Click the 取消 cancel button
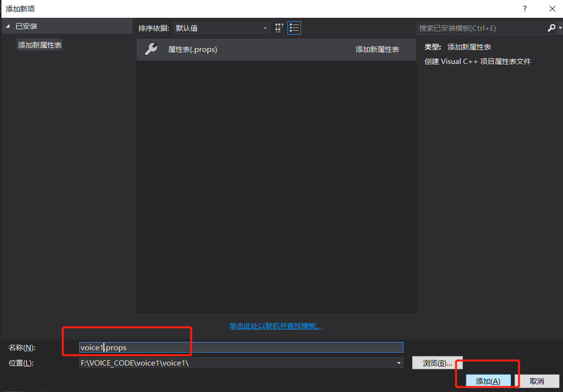563x392 pixels. [x=538, y=380]
